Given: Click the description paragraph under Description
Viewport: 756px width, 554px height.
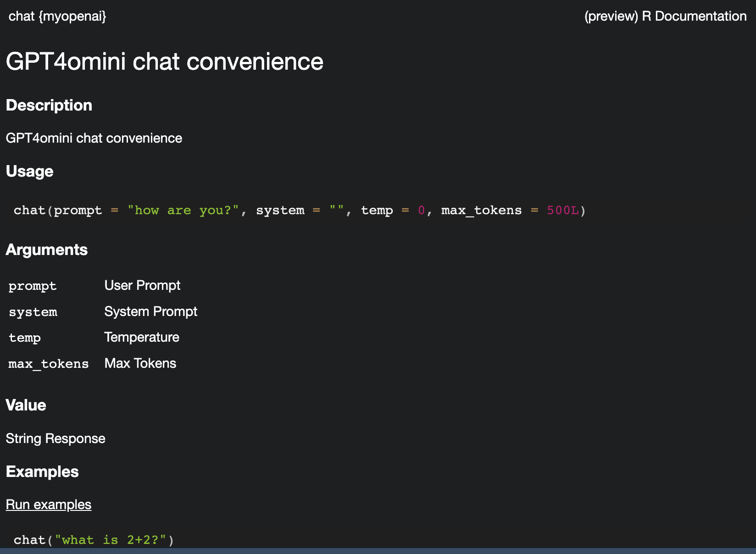Looking at the screenshot, I should [x=94, y=138].
